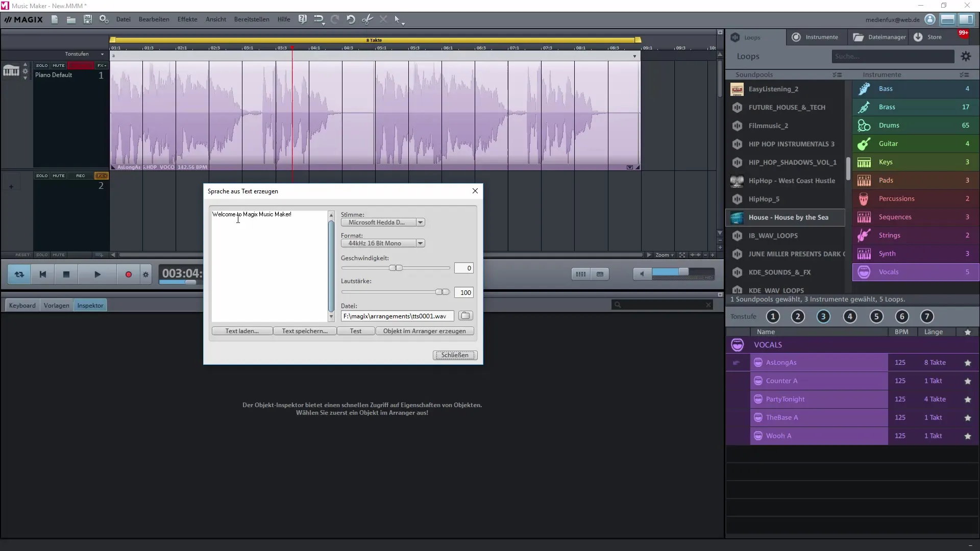980x551 pixels.
Task: Favorite the Wooh A loop star
Action: pyautogui.click(x=968, y=436)
